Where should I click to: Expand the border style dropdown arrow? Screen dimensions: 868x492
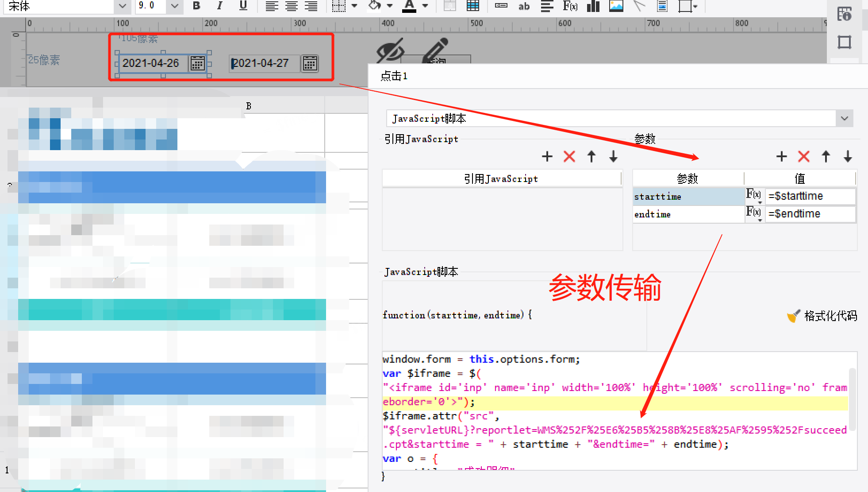click(x=354, y=6)
